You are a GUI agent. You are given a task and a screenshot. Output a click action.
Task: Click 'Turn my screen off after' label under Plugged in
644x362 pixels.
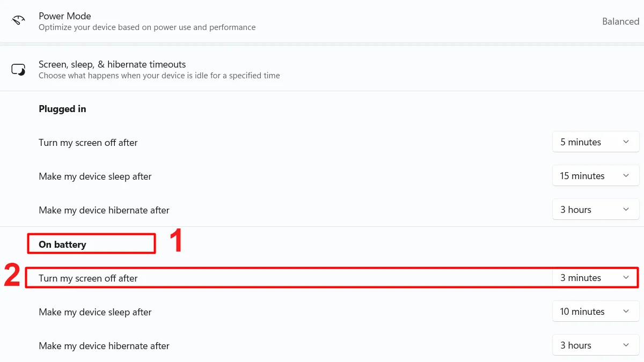[x=88, y=143]
